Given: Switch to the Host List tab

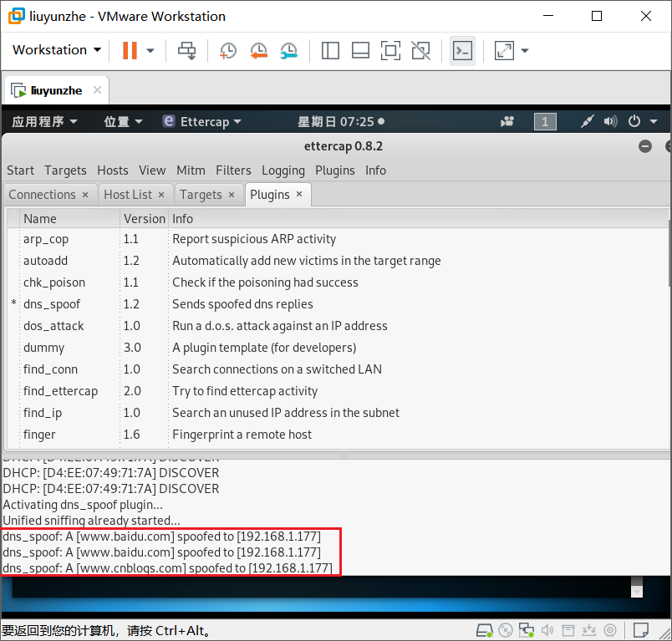Looking at the screenshot, I should point(128,195).
